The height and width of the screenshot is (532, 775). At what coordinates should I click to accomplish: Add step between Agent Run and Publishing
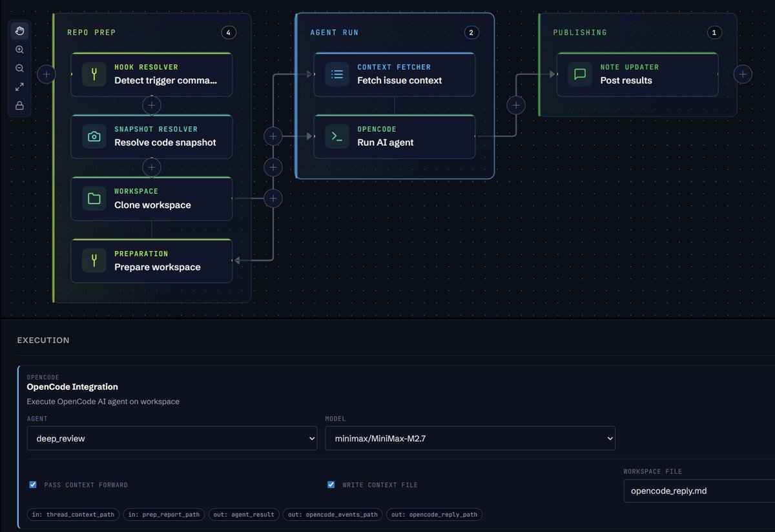click(516, 105)
